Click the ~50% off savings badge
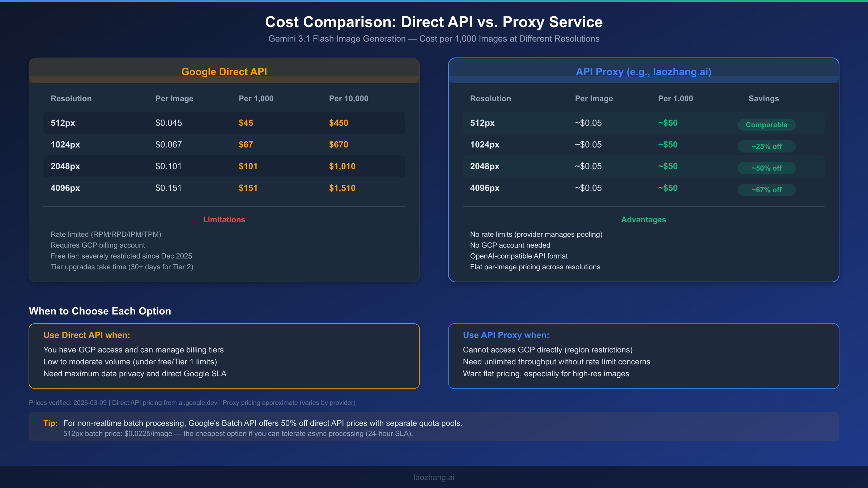The height and width of the screenshot is (488, 868). pyautogui.click(x=766, y=168)
